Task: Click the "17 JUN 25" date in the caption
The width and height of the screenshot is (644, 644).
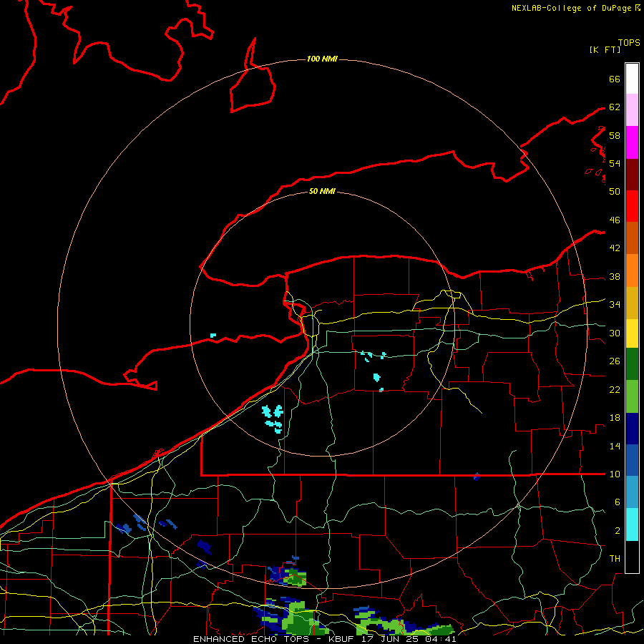Action: 391,639
